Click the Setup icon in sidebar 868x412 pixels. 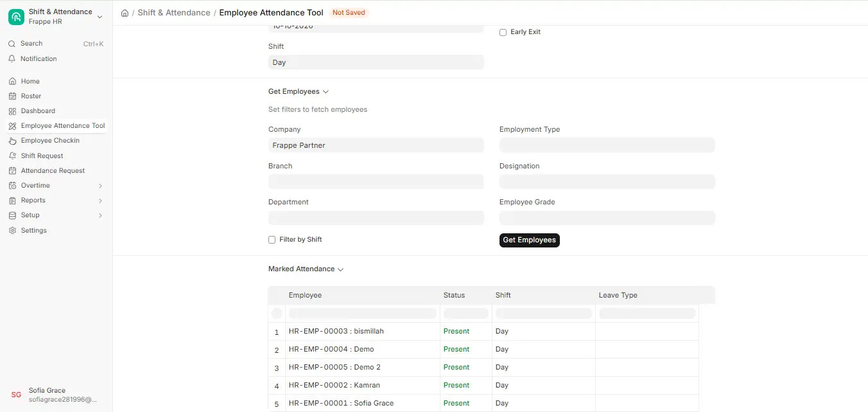pyautogui.click(x=12, y=215)
